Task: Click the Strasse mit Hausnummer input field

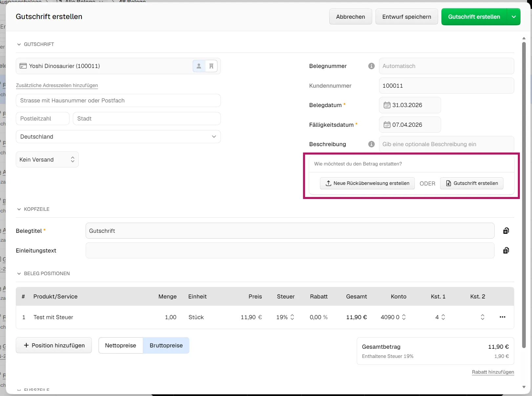Action: pyautogui.click(x=118, y=100)
